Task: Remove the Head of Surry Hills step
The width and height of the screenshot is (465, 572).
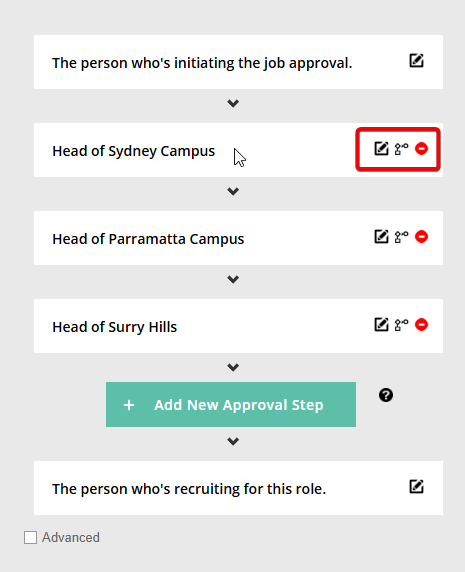Action: pyautogui.click(x=421, y=324)
